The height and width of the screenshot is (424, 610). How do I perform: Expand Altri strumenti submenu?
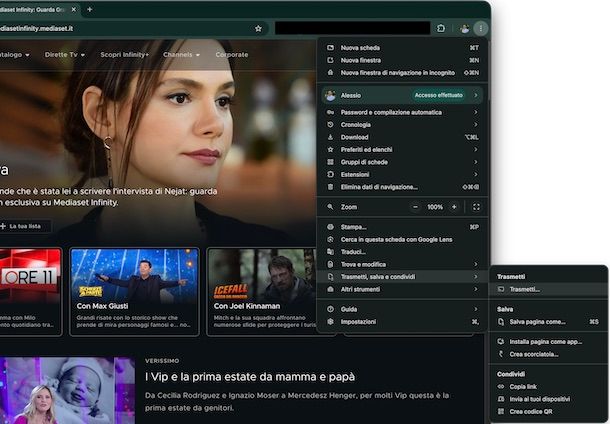click(x=403, y=289)
